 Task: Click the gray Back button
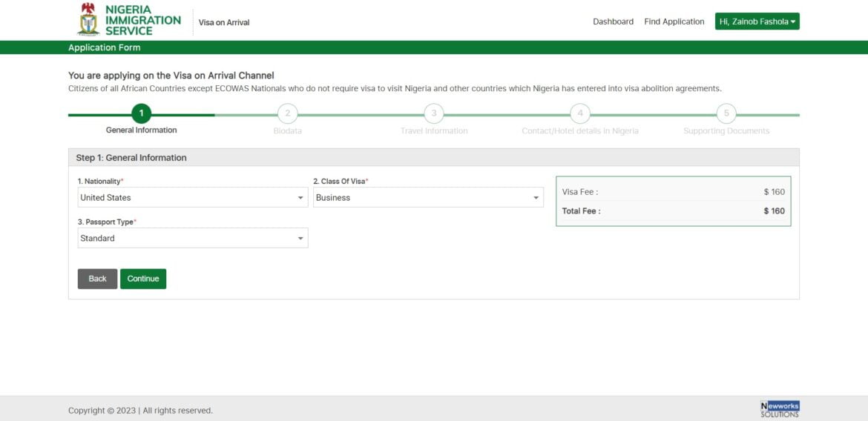click(x=97, y=279)
